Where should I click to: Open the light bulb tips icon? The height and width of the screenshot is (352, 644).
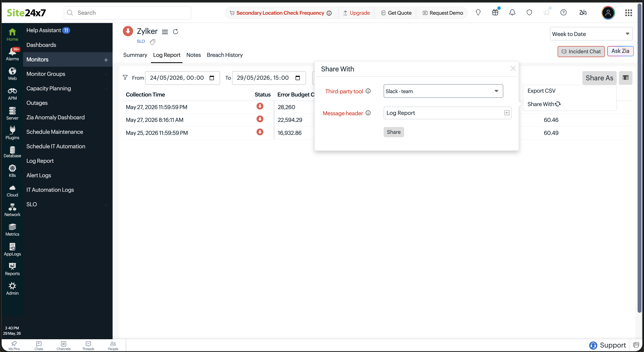[478, 13]
